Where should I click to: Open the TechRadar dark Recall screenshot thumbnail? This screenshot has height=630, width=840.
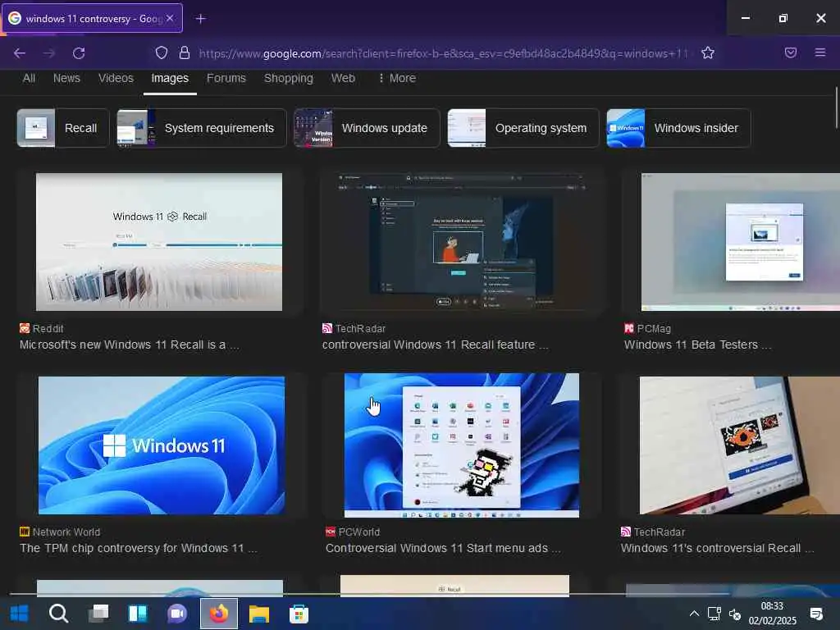[463, 242]
